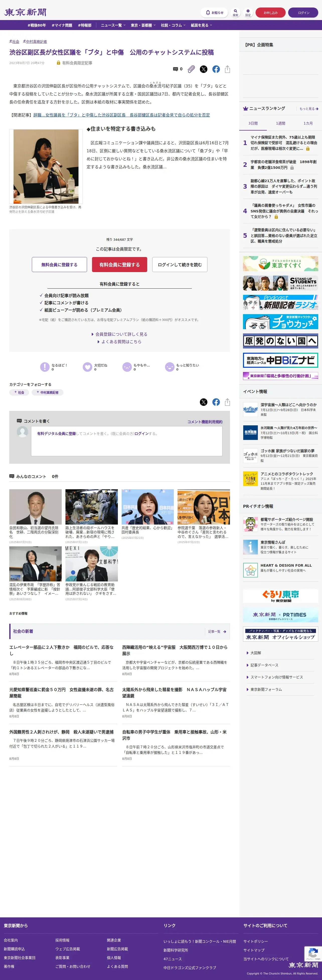Click ログインして続きを読む button
The height and width of the screenshot is (980, 322).
pyautogui.click(x=180, y=264)
